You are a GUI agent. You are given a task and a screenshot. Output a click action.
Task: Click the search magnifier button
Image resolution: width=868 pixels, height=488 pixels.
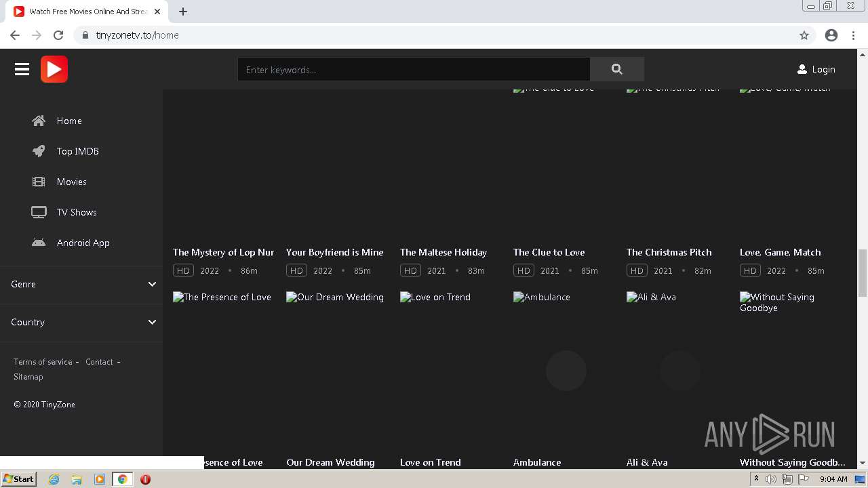click(x=616, y=69)
